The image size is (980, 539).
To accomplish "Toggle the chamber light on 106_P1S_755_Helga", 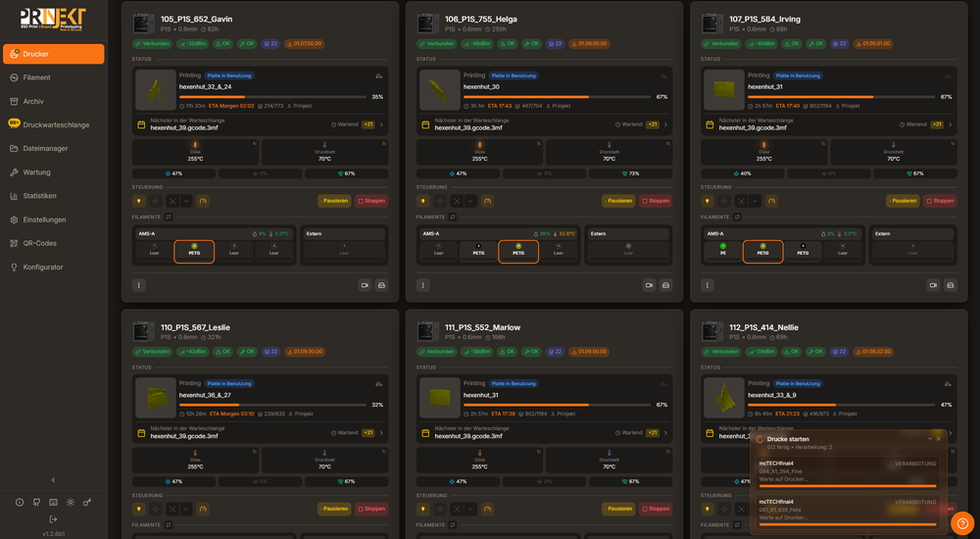I will 423,201.
